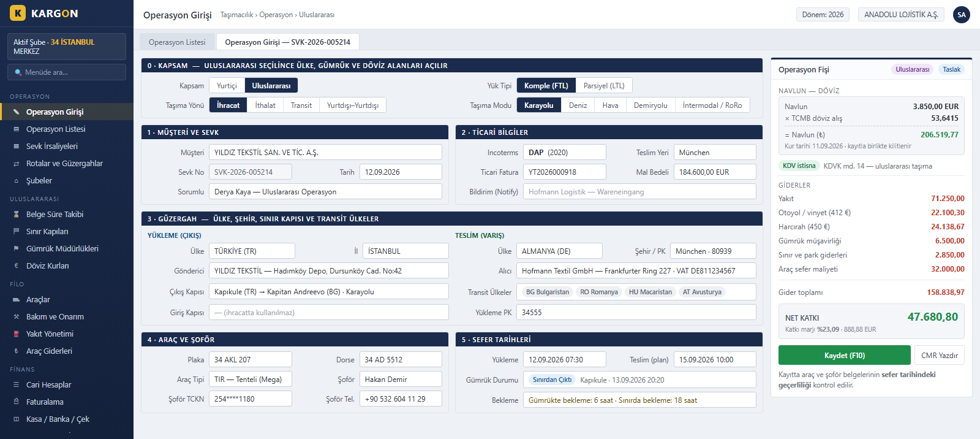The height and width of the screenshot is (439, 980).
Task: Choose İthalat as Taşıma Yönü
Action: (265, 105)
